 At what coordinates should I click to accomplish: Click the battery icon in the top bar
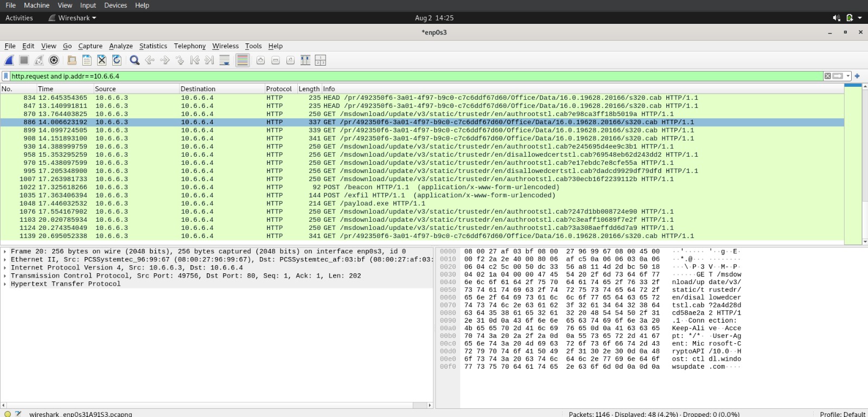[x=850, y=18]
